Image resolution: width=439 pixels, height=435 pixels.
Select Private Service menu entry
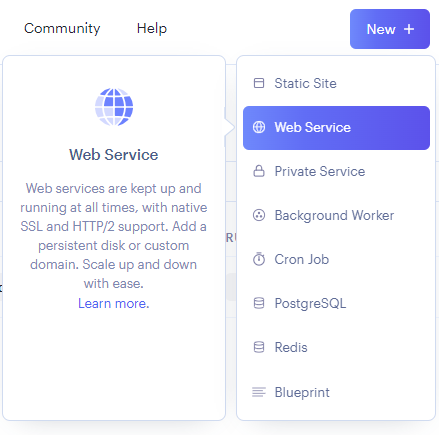(336, 171)
